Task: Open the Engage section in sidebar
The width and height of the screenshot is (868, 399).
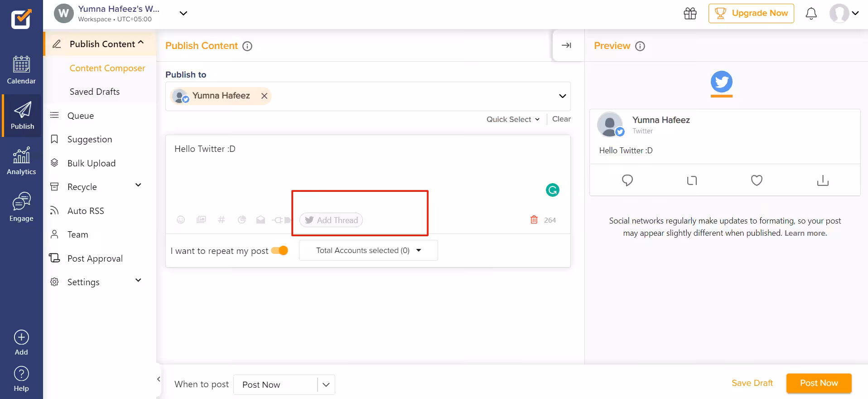Action: 21,207
